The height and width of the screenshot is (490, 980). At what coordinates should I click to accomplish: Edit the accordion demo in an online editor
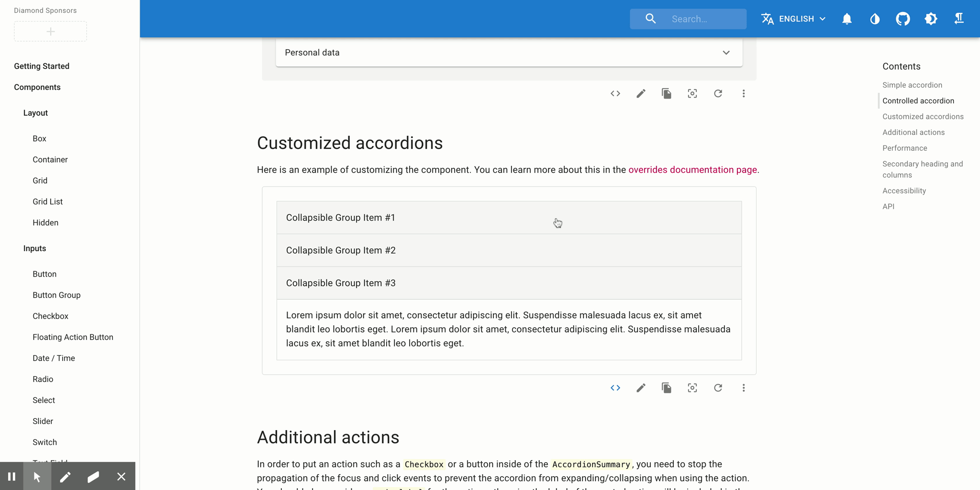pyautogui.click(x=641, y=388)
